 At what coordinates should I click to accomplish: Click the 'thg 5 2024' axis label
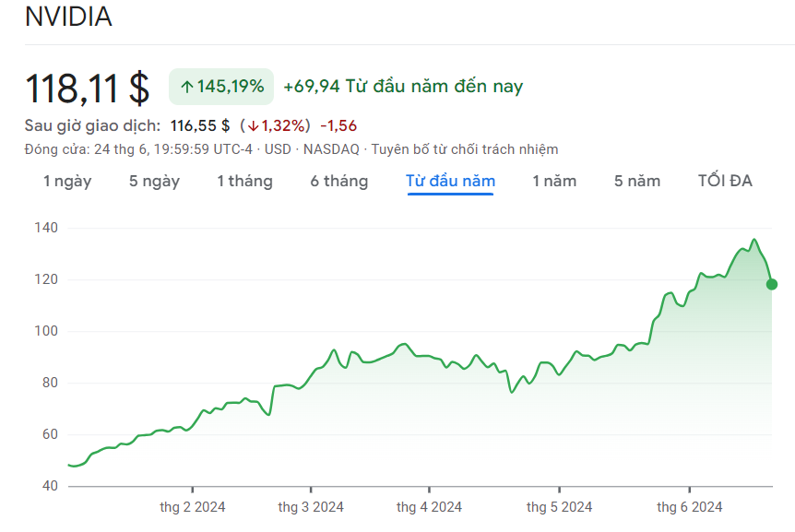[x=559, y=507]
